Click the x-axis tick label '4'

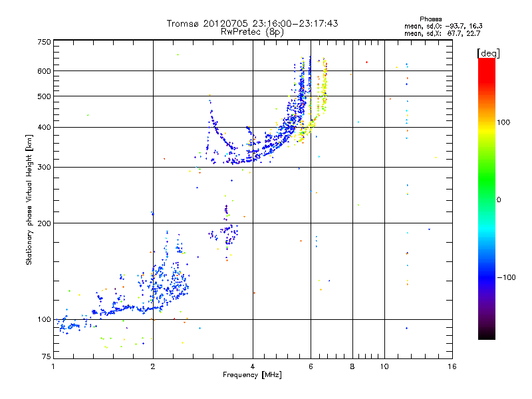click(253, 366)
